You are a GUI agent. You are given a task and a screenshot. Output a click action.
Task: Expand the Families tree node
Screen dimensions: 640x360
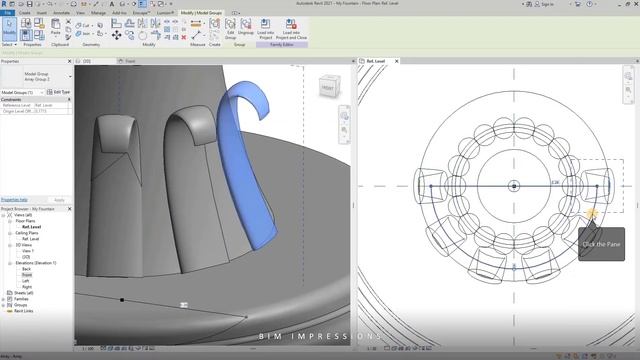[3, 299]
